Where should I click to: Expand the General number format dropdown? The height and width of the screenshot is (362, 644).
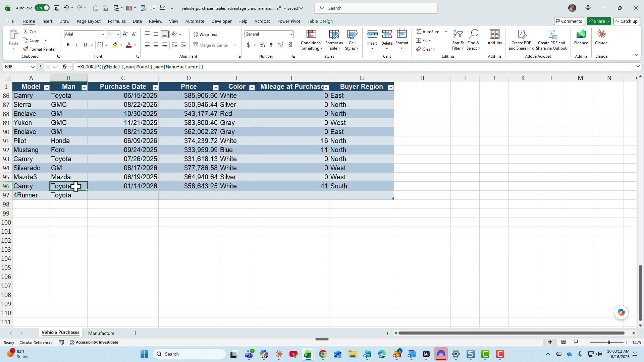[291, 34]
